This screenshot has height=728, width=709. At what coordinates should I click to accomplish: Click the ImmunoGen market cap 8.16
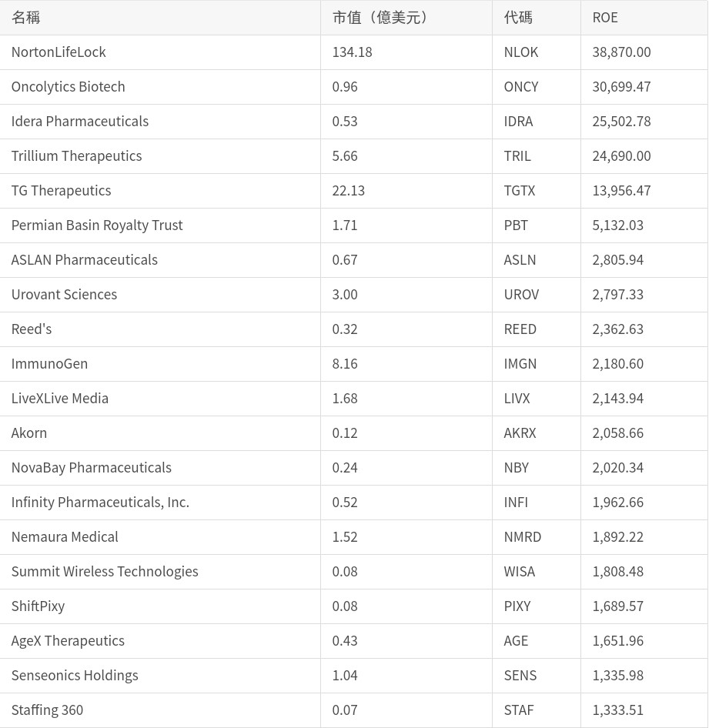tap(345, 364)
